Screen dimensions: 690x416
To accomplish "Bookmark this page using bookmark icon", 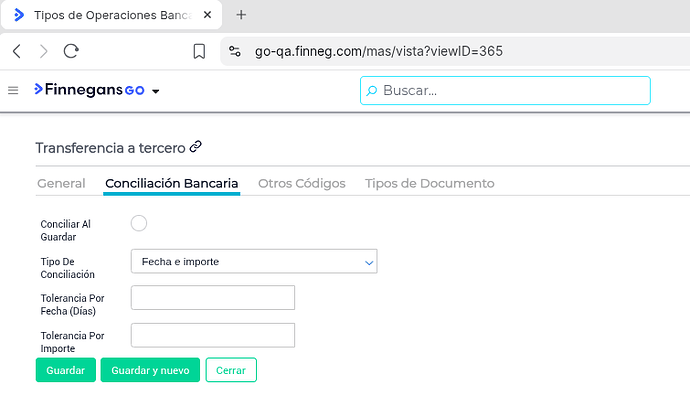I will (x=199, y=51).
